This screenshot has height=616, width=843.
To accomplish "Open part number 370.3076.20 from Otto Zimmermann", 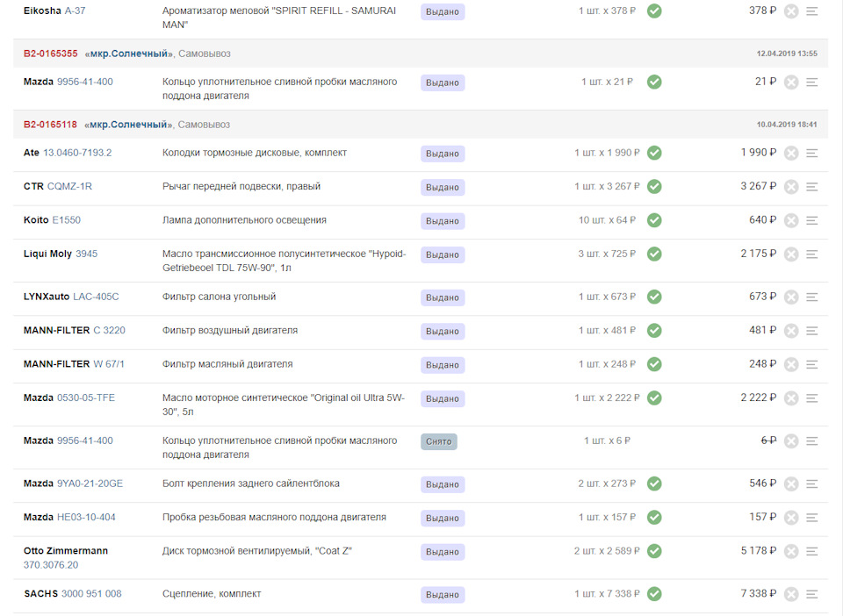I will pyautogui.click(x=51, y=565).
